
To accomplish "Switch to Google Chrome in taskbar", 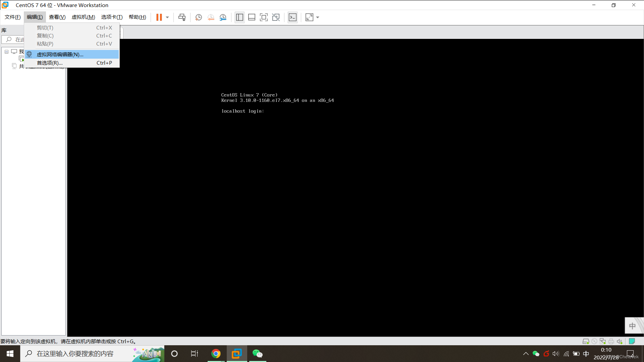I will coord(216,354).
